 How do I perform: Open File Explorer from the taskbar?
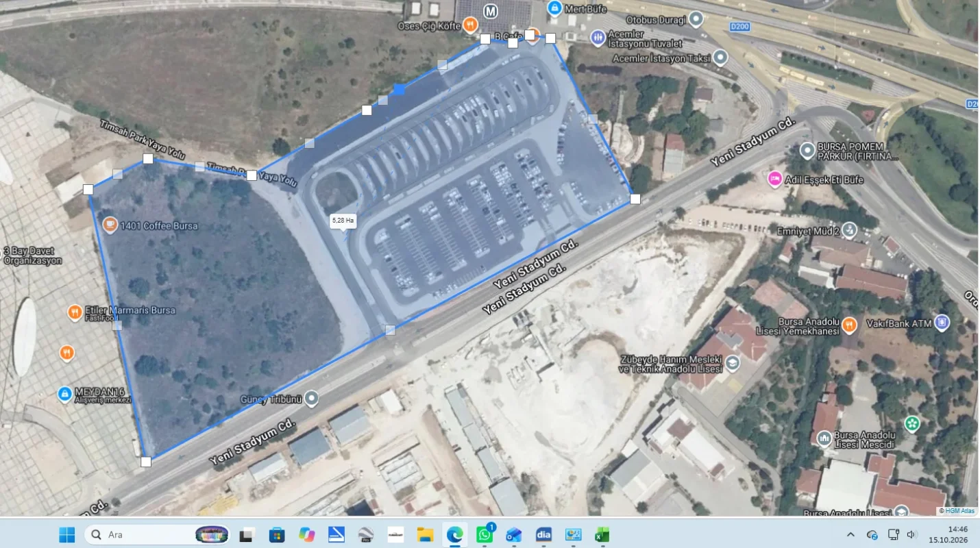point(426,534)
